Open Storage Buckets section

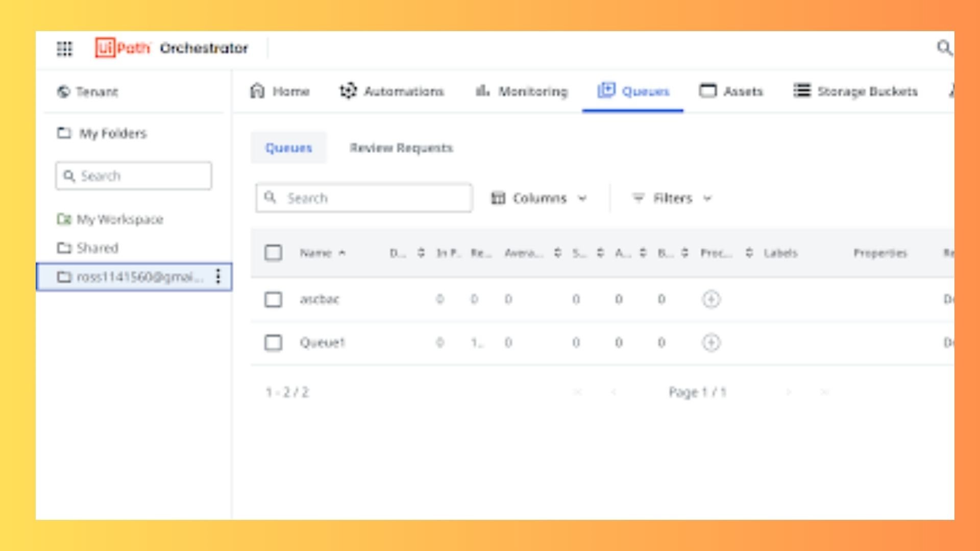click(x=857, y=91)
